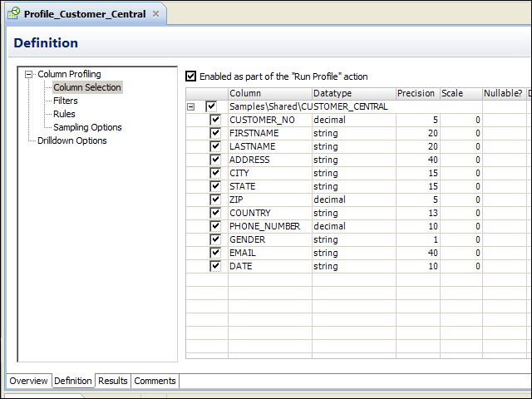Image resolution: width=532 pixels, height=399 pixels.
Task: Select the CUSTOMER_NO column name
Action: [x=262, y=120]
